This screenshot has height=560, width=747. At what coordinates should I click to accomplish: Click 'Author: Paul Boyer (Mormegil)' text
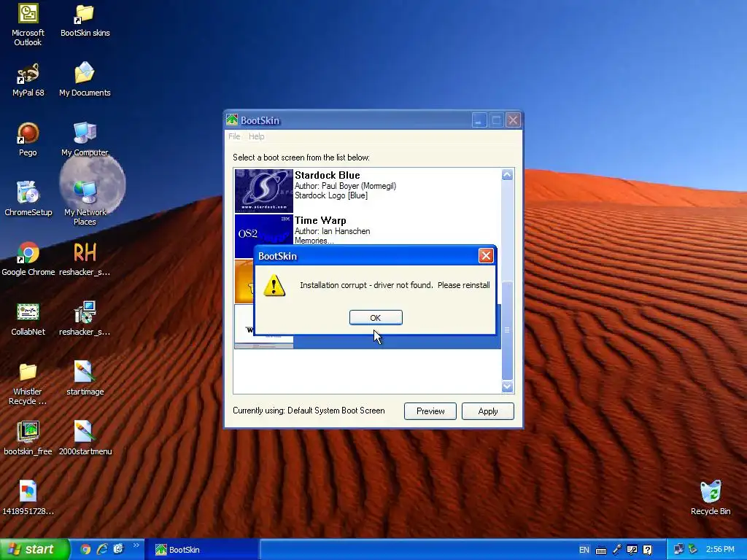click(x=345, y=186)
